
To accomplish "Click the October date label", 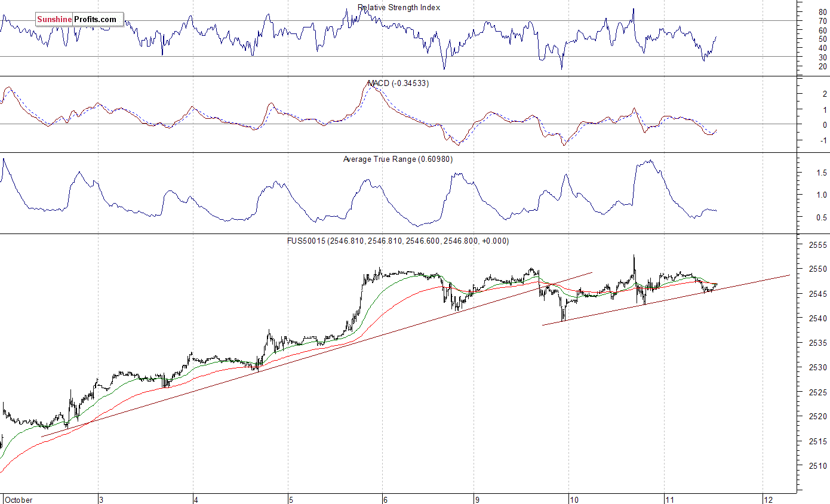I will (x=19, y=499).
